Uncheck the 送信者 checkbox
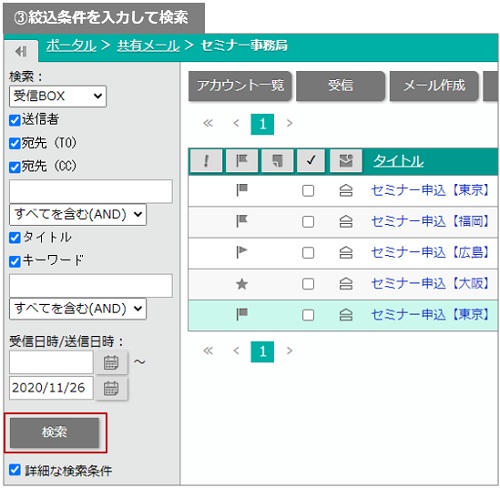This screenshot has height=488, width=500. coord(15,120)
